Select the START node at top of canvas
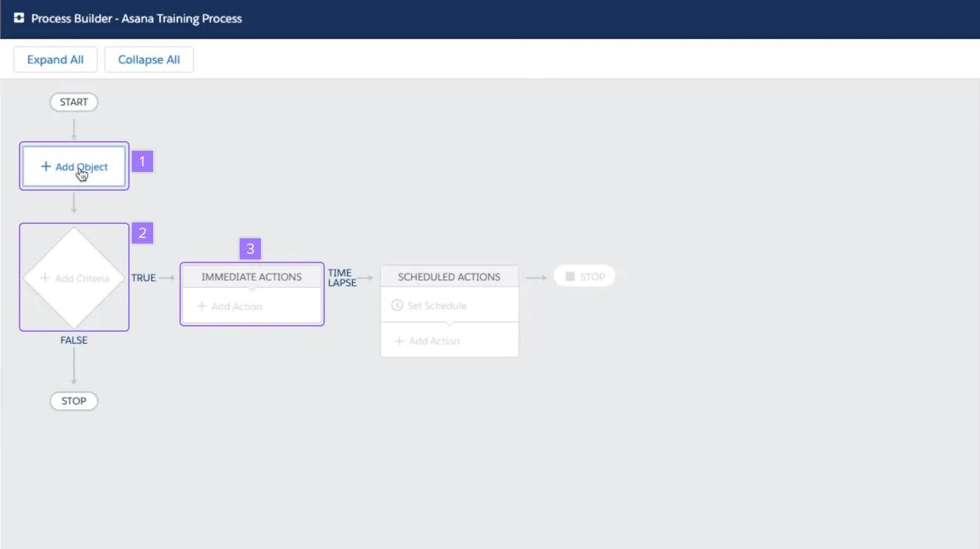Image resolution: width=980 pixels, height=549 pixels. click(73, 102)
